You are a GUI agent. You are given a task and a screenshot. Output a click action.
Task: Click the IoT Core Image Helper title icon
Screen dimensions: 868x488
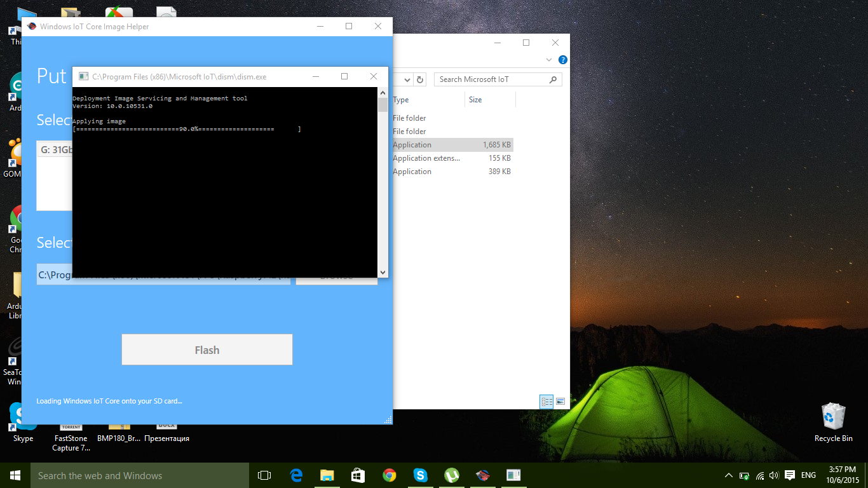click(x=31, y=27)
